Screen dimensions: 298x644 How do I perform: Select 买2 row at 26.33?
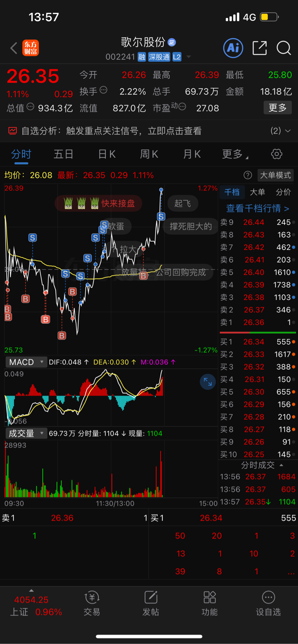click(258, 354)
